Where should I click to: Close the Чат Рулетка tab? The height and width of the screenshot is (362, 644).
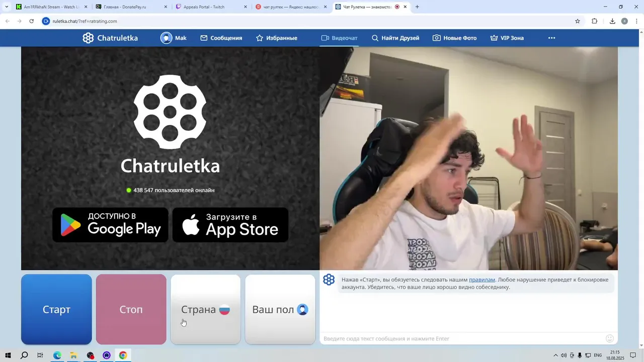pos(405,7)
